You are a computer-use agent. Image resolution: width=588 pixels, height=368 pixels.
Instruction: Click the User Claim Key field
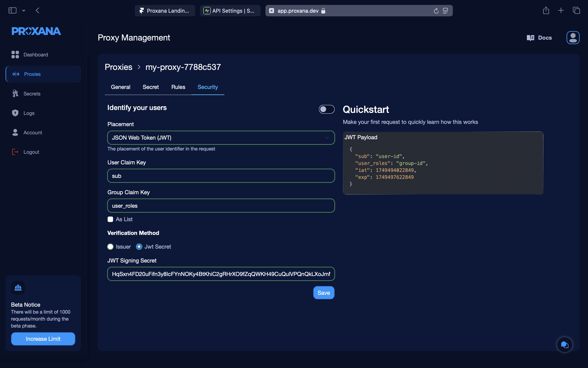click(221, 176)
